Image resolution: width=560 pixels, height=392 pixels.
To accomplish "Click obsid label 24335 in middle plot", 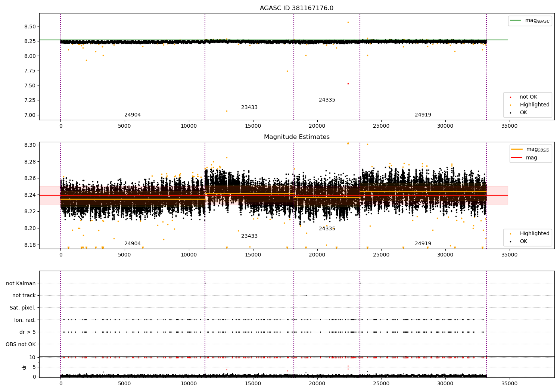I will click(x=327, y=229).
